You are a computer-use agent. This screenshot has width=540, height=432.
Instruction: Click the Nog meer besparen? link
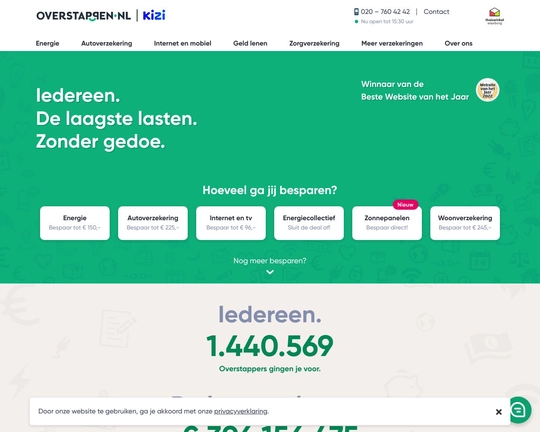point(270,261)
